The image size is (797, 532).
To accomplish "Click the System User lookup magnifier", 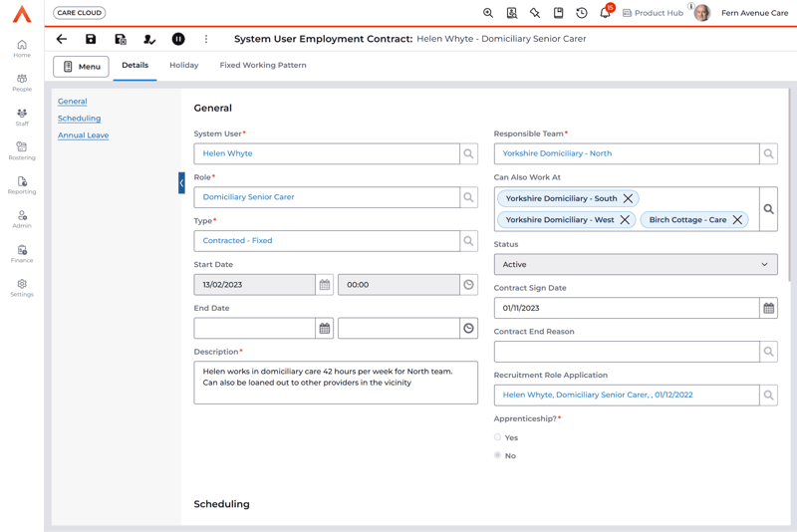I will (468, 153).
